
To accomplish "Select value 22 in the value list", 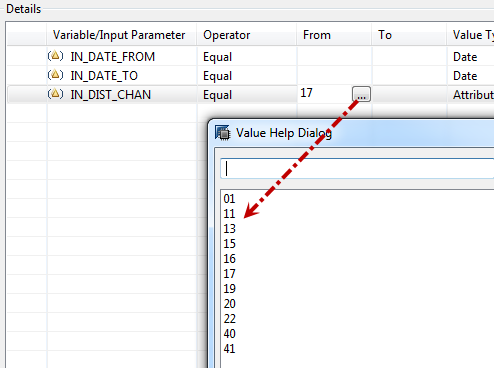I will [x=229, y=319].
